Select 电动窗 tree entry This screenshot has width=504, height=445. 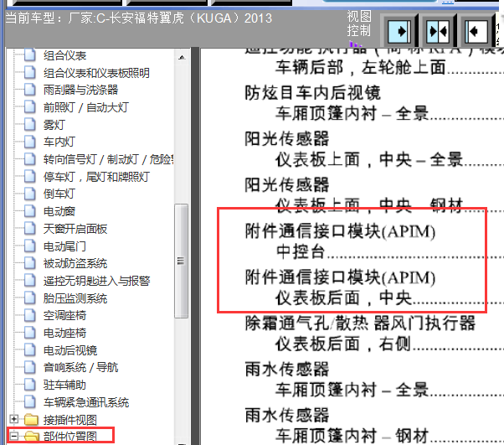click(x=59, y=211)
